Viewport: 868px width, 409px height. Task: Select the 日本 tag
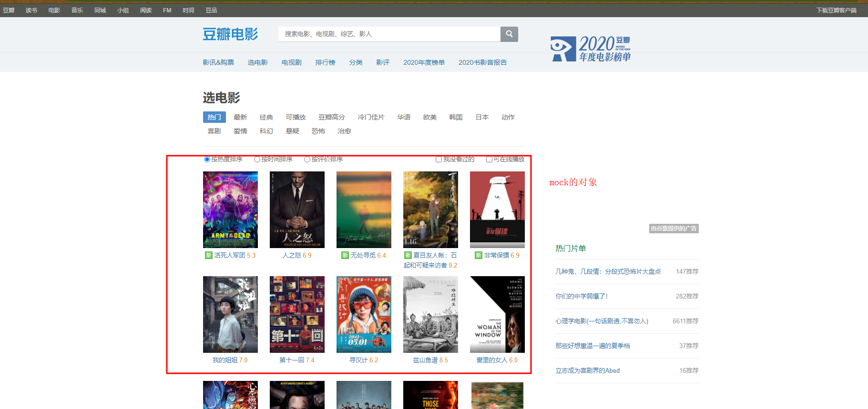pos(482,117)
